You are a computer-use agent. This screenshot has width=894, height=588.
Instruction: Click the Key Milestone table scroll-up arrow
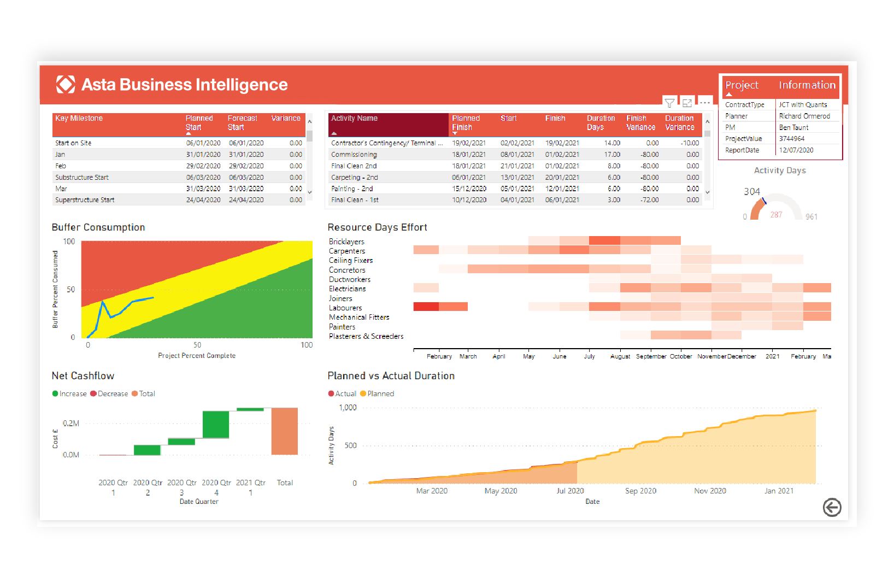pyautogui.click(x=310, y=121)
